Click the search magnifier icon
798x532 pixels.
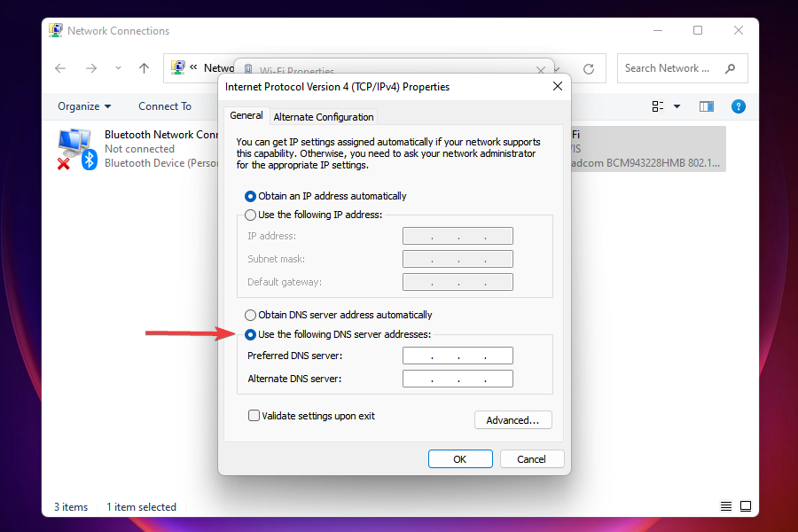pyautogui.click(x=731, y=68)
